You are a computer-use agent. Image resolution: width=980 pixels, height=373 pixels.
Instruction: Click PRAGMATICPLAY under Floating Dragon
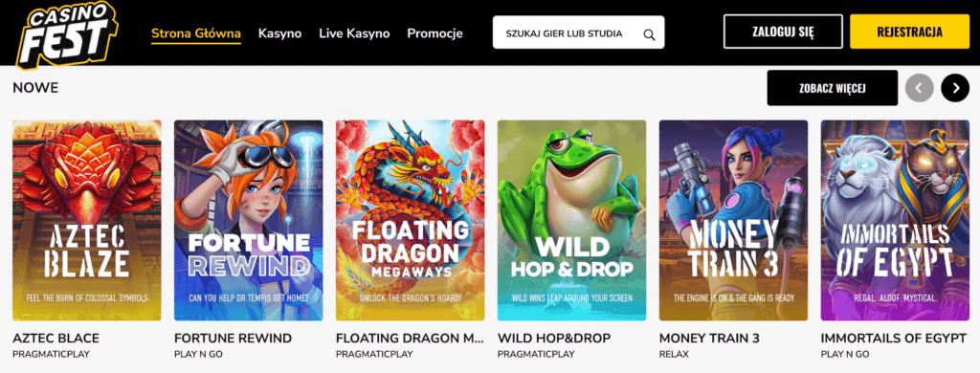point(374,354)
